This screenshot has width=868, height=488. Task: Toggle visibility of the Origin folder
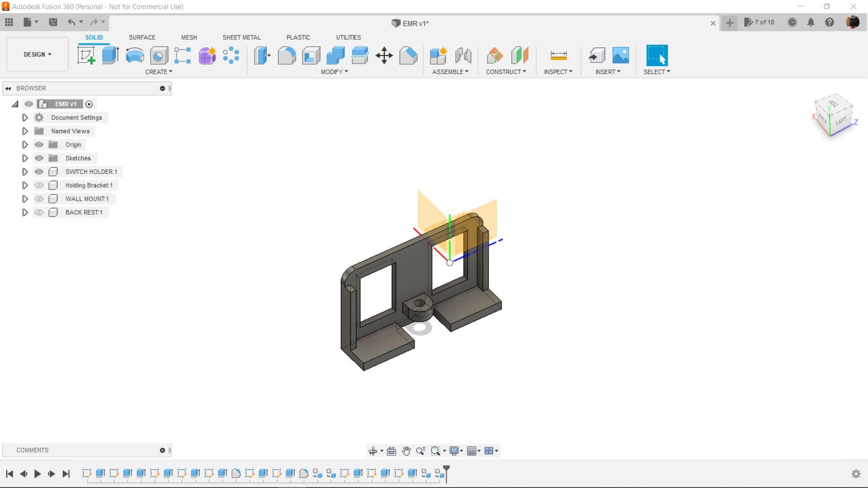click(x=39, y=145)
